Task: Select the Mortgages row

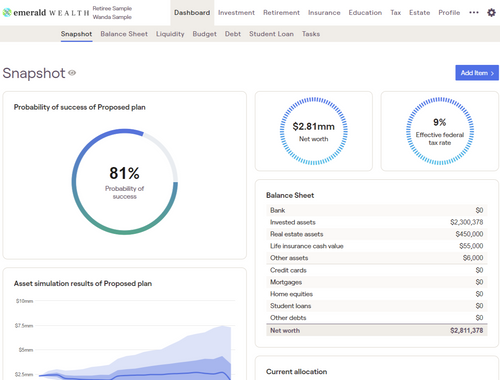Action: tap(377, 282)
